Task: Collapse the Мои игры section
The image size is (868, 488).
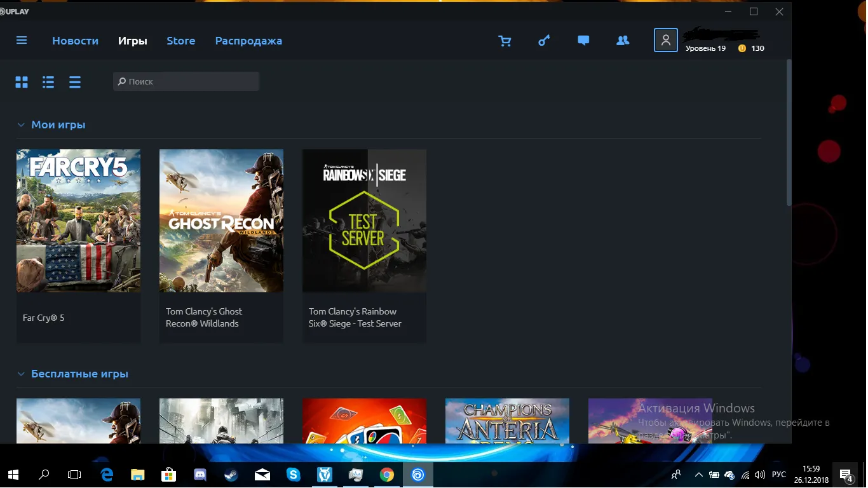Action: coord(21,125)
